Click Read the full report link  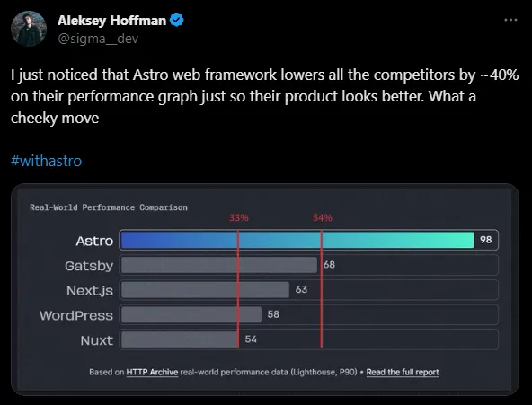[x=403, y=372]
